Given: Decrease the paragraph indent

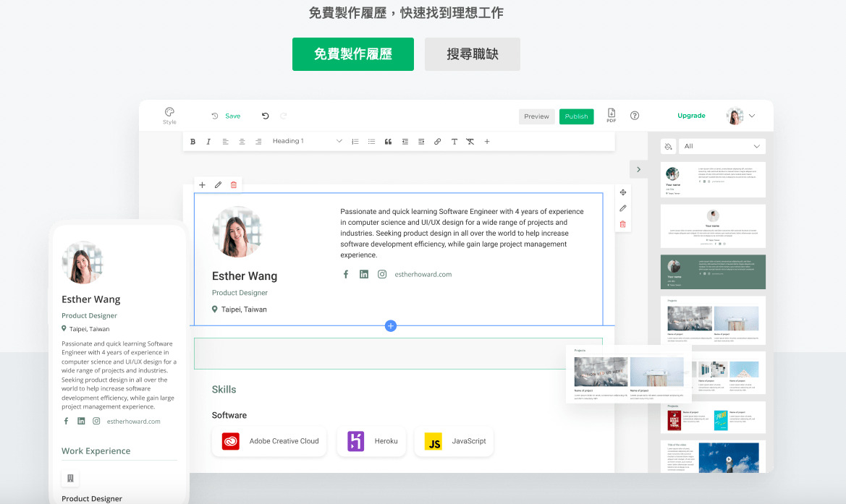Looking at the screenshot, I should (x=405, y=142).
